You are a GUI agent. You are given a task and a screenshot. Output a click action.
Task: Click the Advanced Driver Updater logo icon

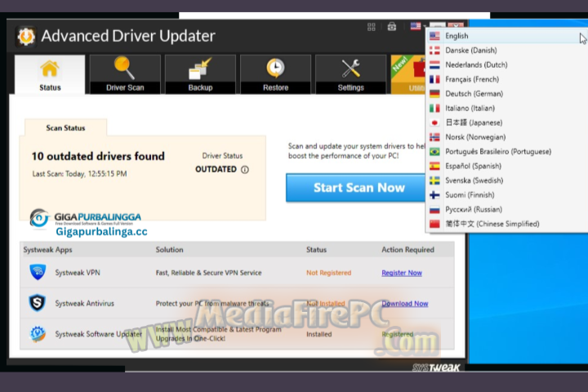26,37
